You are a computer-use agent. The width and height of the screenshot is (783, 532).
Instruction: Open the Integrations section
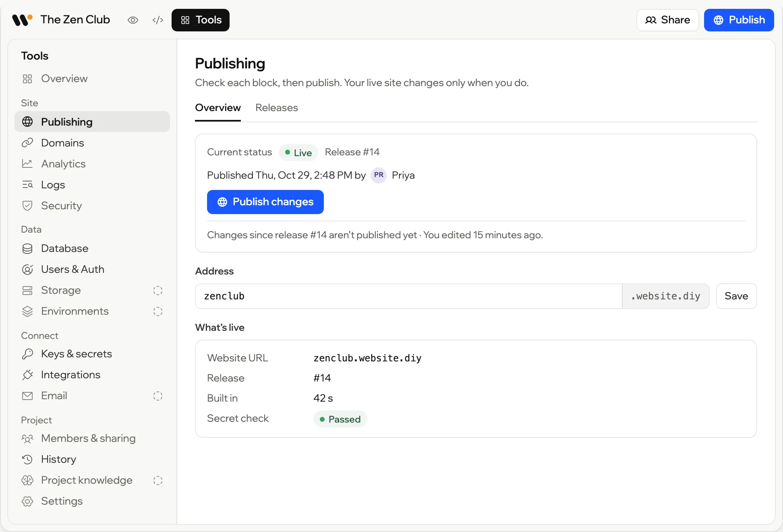point(92,375)
